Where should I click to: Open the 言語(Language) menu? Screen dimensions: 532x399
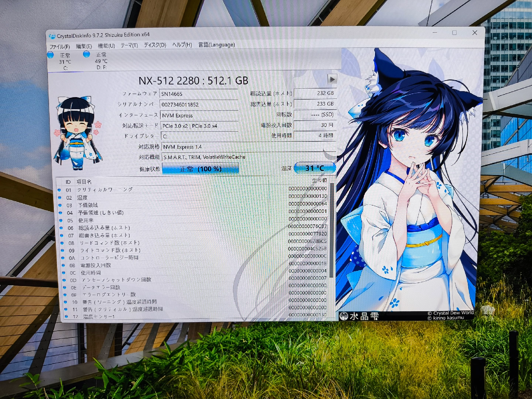(x=216, y=45)
